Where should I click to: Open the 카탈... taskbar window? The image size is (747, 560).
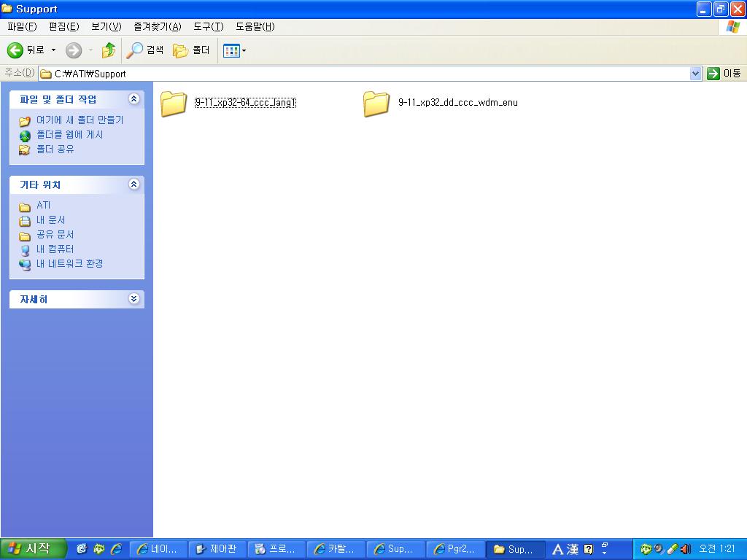(x=336, y=549)
